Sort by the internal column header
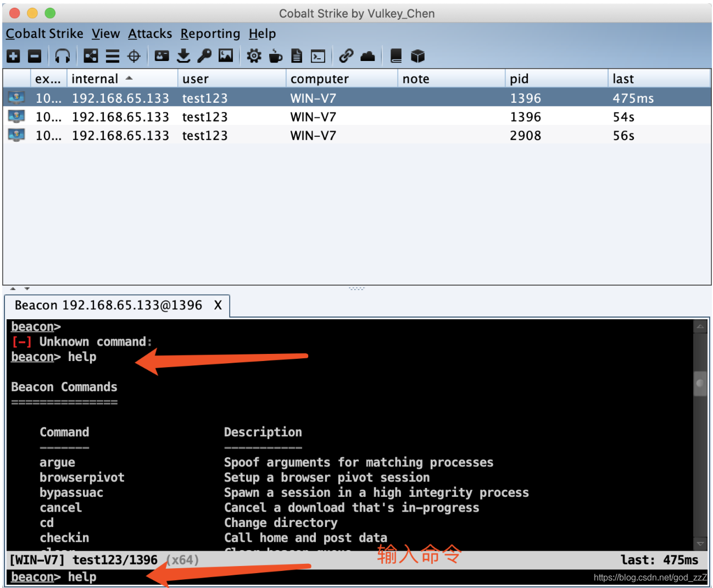 point(122,79)
